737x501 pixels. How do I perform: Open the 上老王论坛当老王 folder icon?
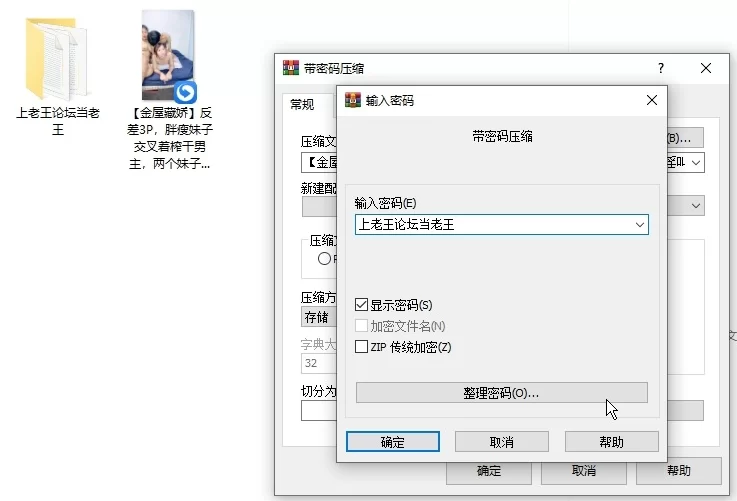[x=56, y=58]
